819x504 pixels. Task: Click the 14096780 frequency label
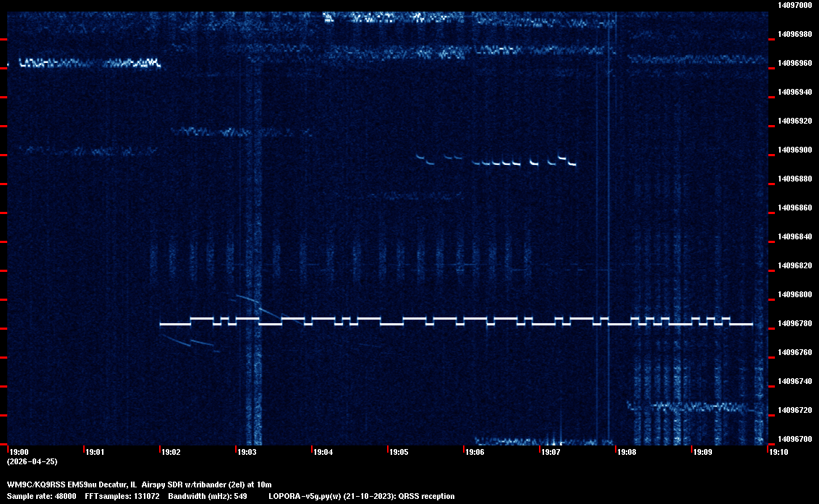tap(795, 324)
